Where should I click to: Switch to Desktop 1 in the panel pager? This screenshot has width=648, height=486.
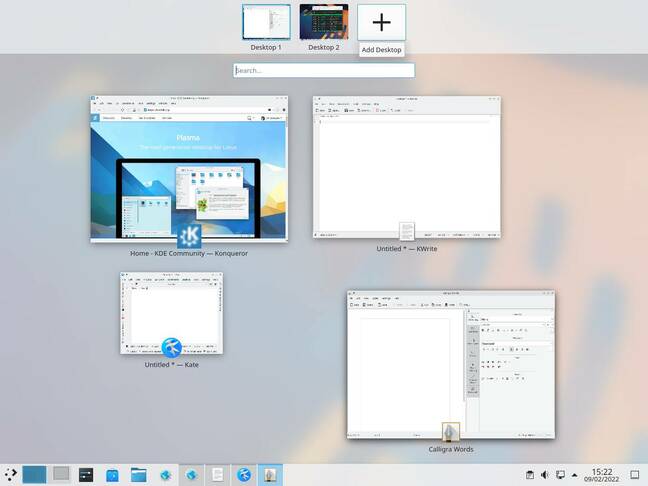[34, 474]
